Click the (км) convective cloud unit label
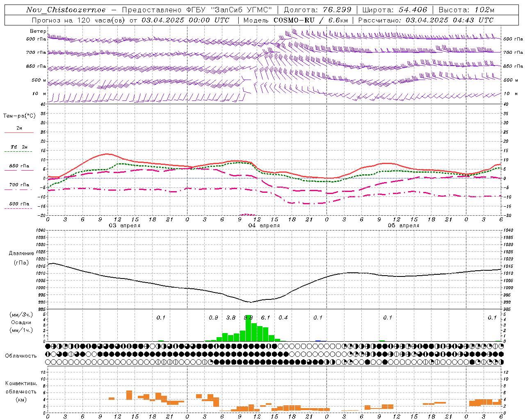 pos(21,399)
